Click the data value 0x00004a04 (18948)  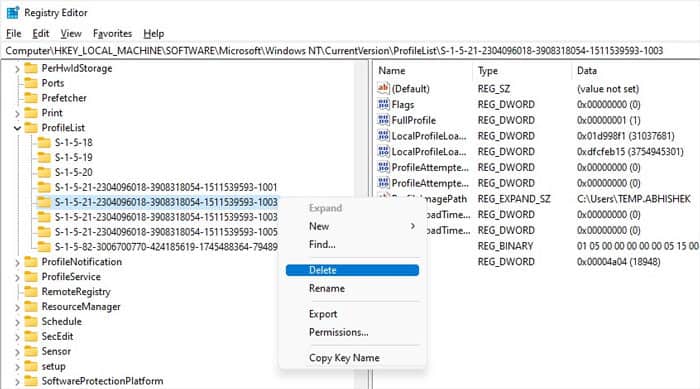(x=618, y=262)
